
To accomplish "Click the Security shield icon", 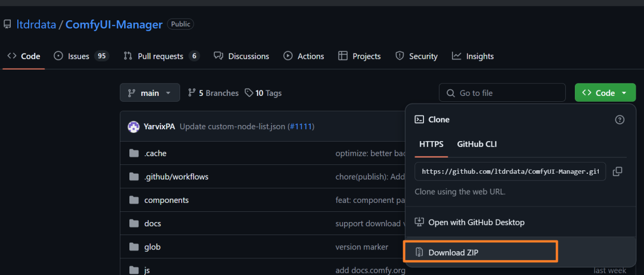I will [400, 56].
